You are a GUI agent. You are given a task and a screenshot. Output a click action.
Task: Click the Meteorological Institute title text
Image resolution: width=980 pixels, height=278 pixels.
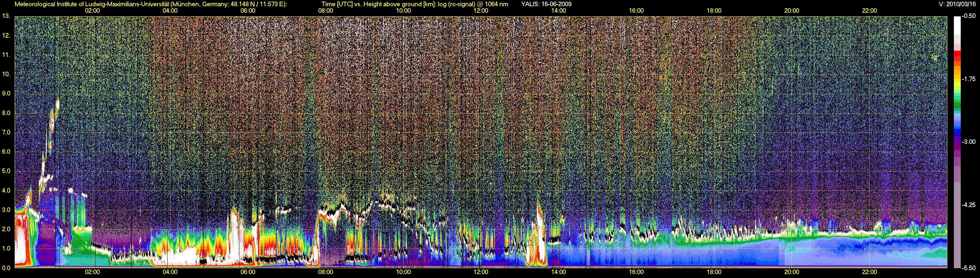point(151,4)
